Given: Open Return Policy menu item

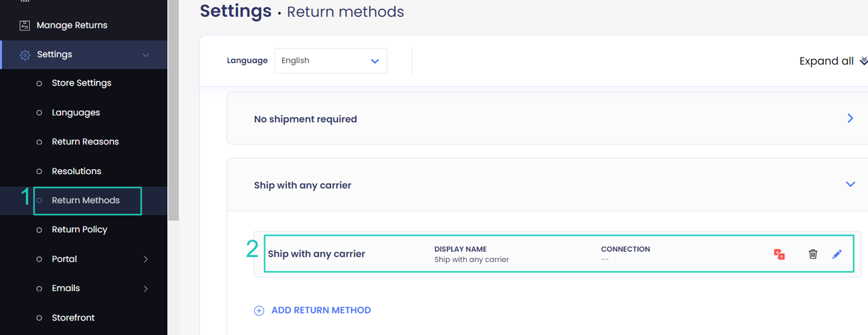Looking at the screenshot, I should coord(79,230).
